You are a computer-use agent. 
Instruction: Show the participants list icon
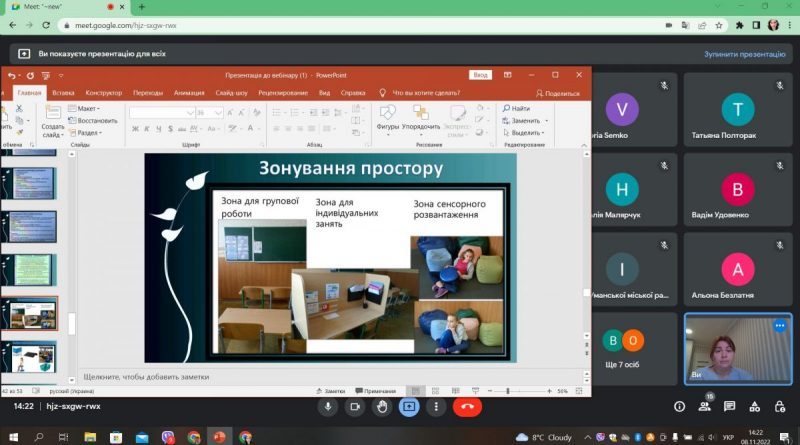[x=705, y=407]
